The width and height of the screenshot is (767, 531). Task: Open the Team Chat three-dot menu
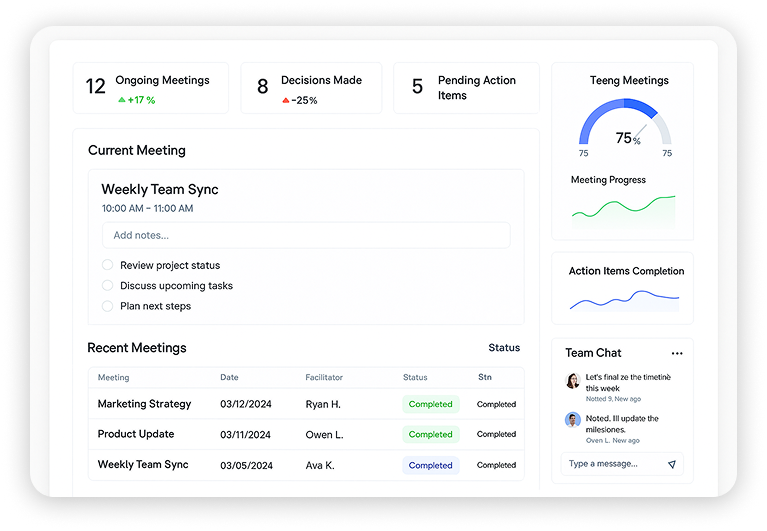tap(677, 354)
